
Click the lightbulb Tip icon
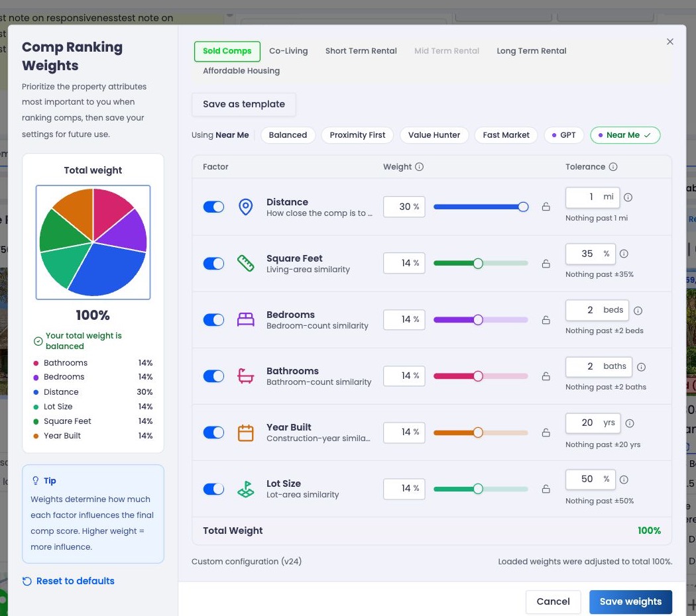[36, 481]
